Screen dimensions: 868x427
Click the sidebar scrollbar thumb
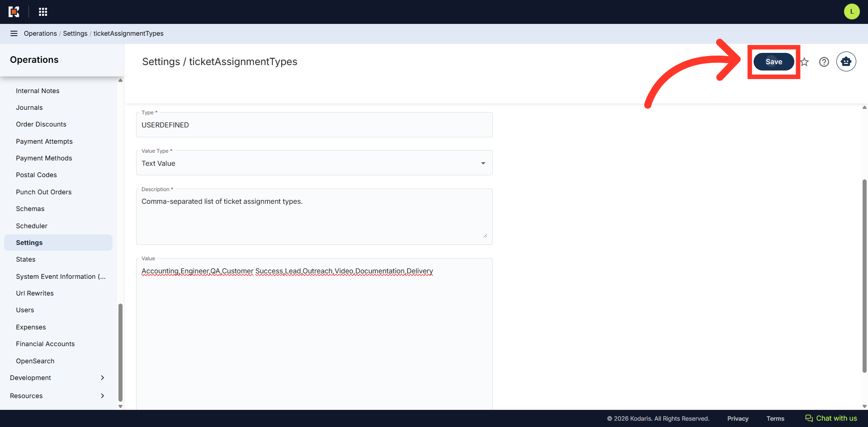[120, 352]
